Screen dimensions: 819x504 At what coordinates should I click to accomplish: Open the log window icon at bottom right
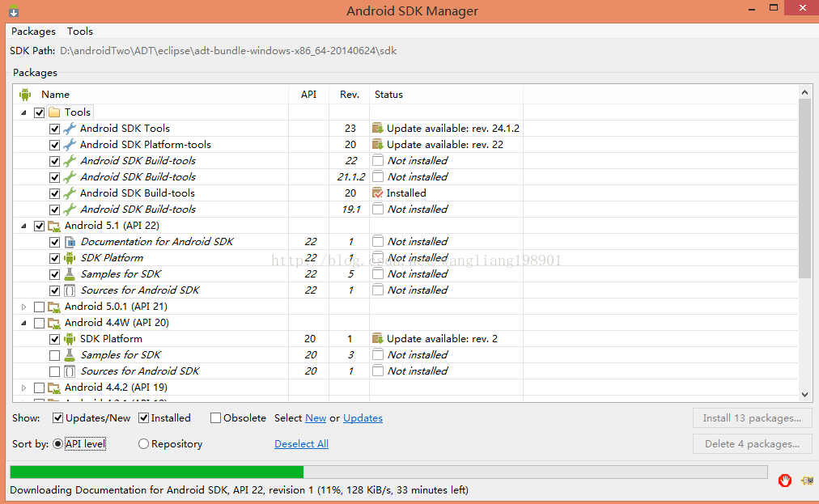(x=807, y=481)
